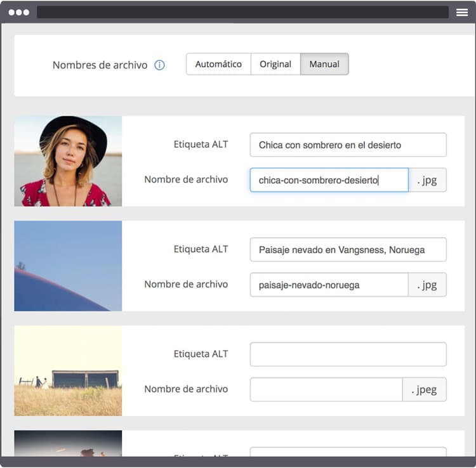Click the .jpg extension next to paisaje-nevado-noruega

pyautogui.click(x=427, y=285)
